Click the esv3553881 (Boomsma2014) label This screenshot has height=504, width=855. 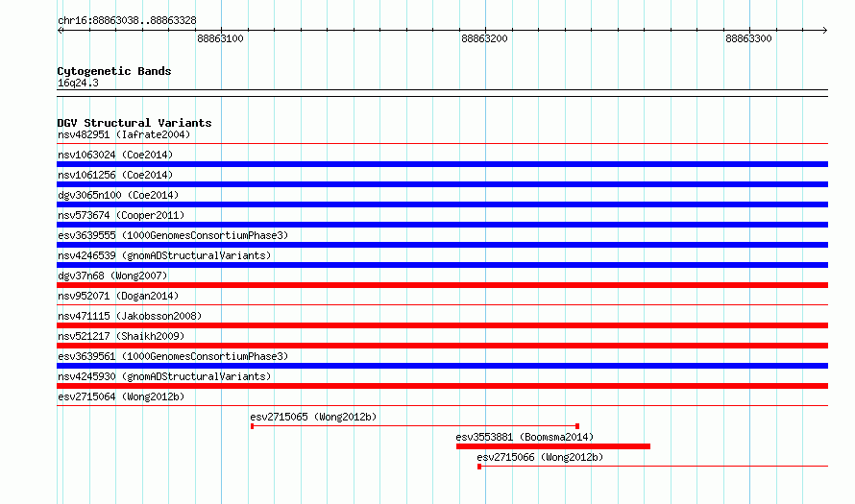525,437
